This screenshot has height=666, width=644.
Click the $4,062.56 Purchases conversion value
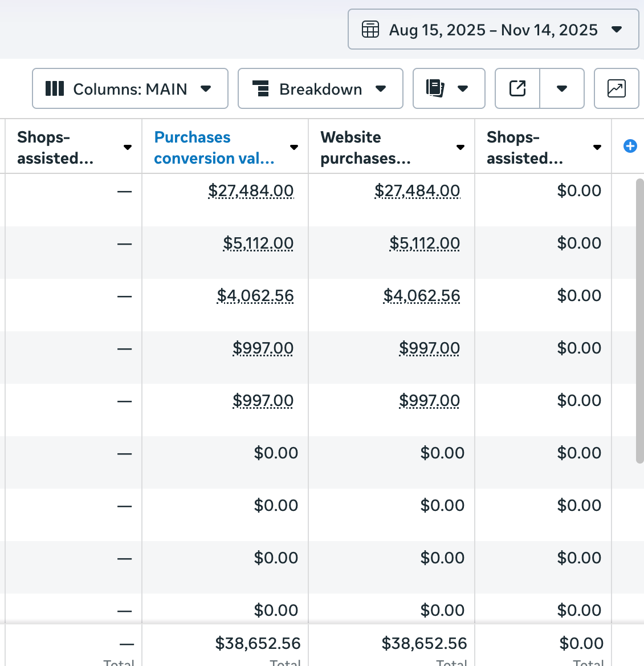[x=255, y=296]
